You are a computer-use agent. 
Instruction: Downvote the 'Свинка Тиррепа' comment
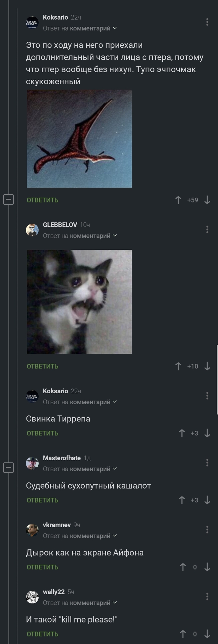(x=207, y=433)
